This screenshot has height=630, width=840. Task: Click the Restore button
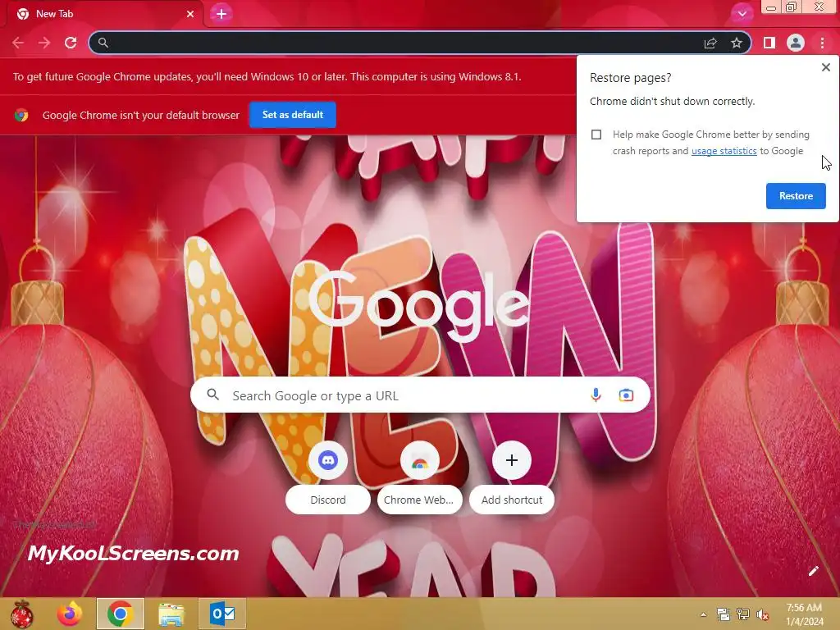click(796, 196)
